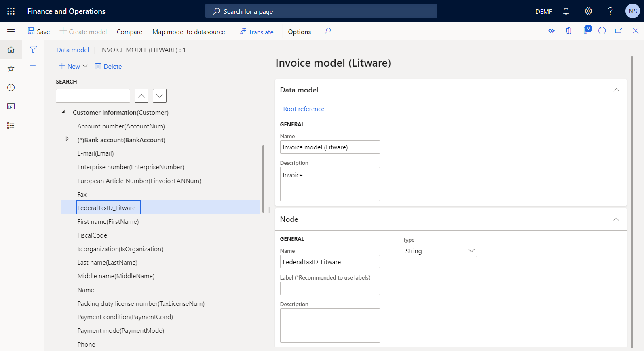The image size is (644, 351).
Task: Click Map model to datasource
Action: 188,32
